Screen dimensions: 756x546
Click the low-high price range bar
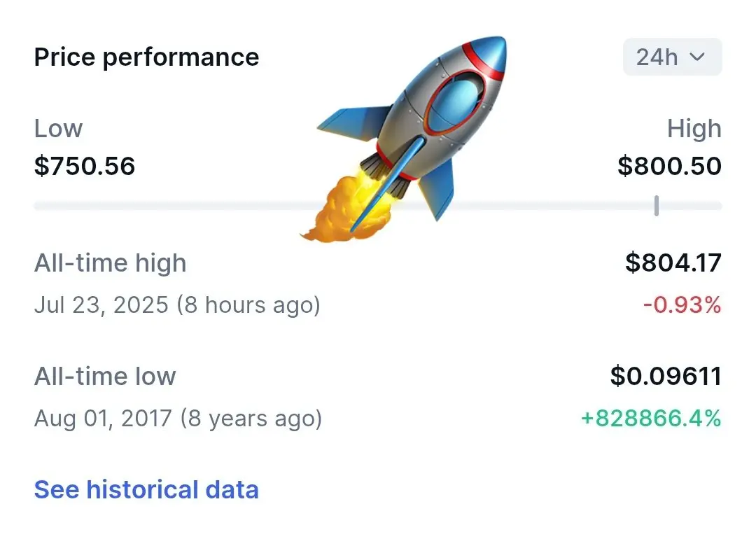[x=378, y=206]
